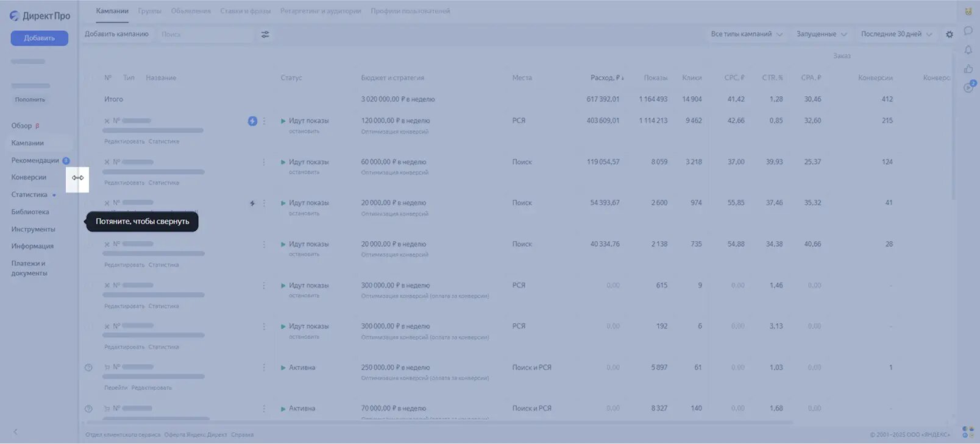
Task: Open the three-dot menu in 250 000,00 ₽ row
Action: click(264, 367)
